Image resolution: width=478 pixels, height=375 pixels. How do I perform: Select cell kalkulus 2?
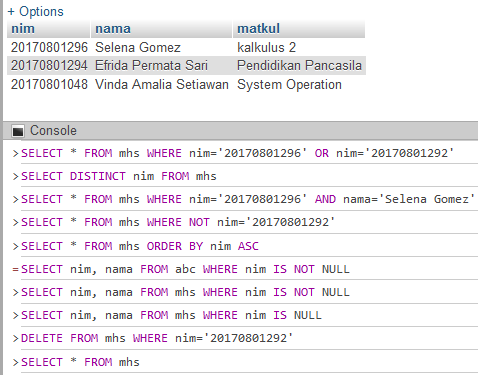coord(266,47)
